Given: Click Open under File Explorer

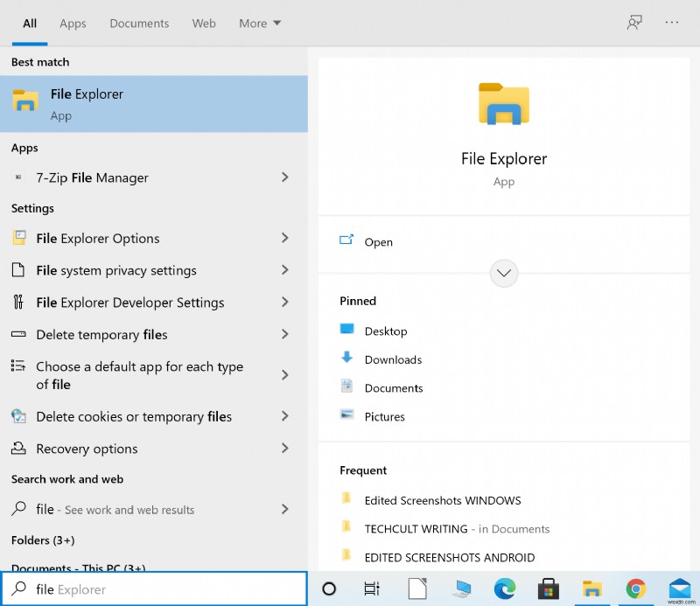Looking at the screenshot, I should [x=378, y=242].
